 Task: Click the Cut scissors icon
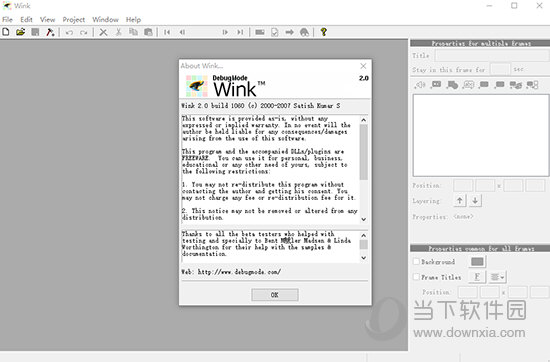tap(119, 32)
